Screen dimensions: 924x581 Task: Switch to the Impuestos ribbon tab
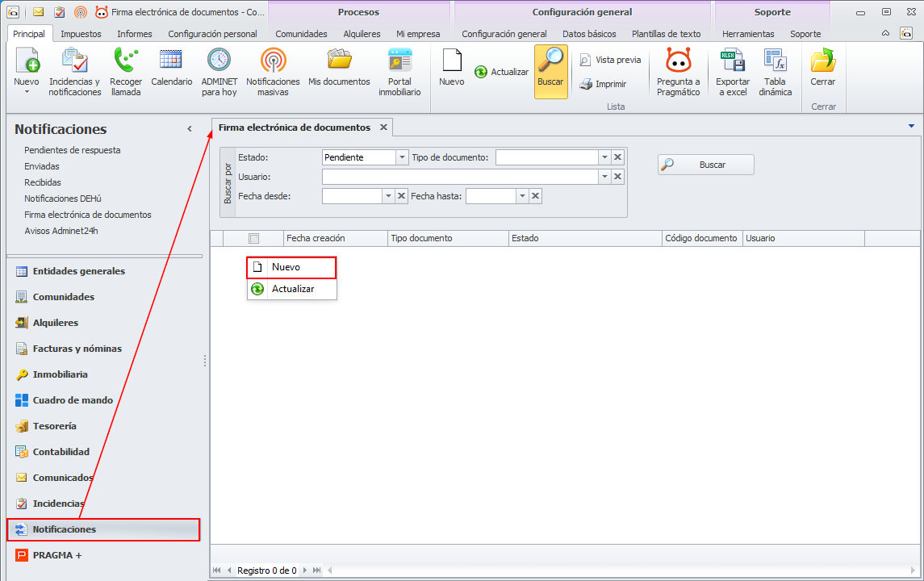click(x=81, y=34)
